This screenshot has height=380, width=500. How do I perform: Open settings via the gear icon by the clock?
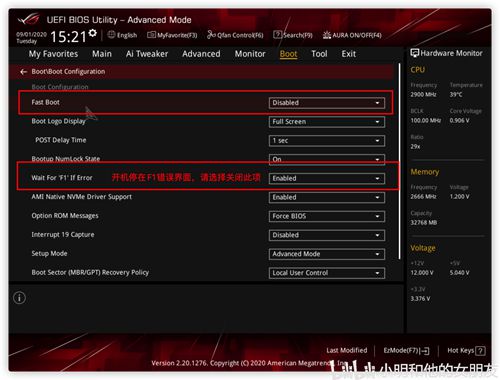93,33
